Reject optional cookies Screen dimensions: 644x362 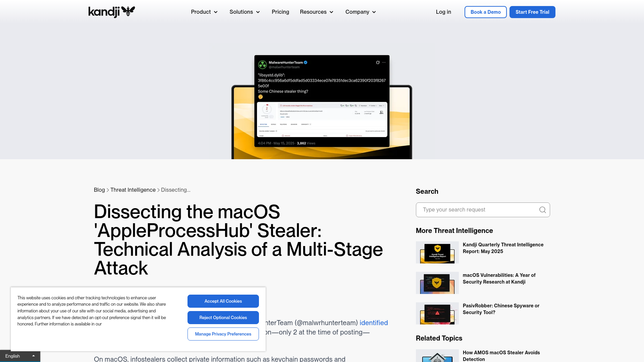tap(223, 317)
